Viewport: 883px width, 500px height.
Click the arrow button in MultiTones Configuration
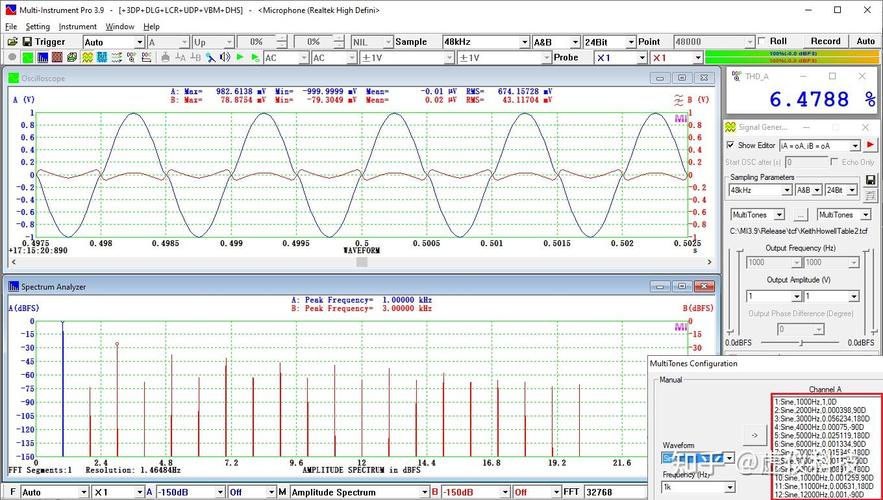(755, 434)
